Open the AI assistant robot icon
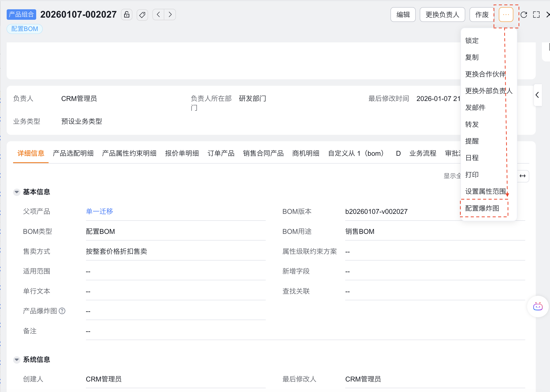 538,307
